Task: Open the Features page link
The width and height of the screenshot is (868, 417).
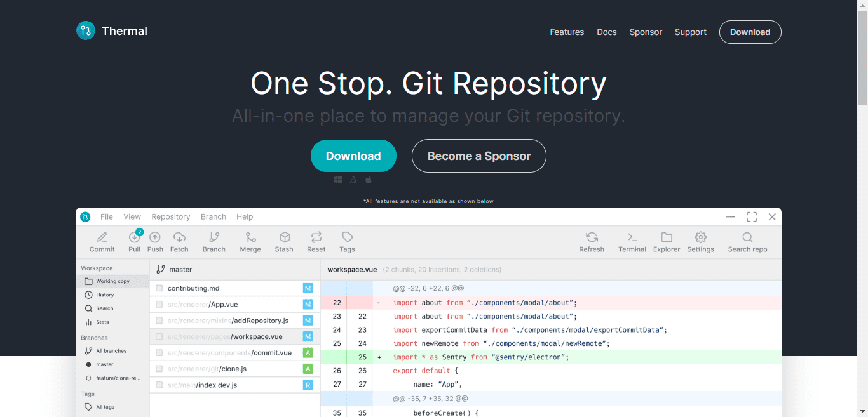Action: 567,32
